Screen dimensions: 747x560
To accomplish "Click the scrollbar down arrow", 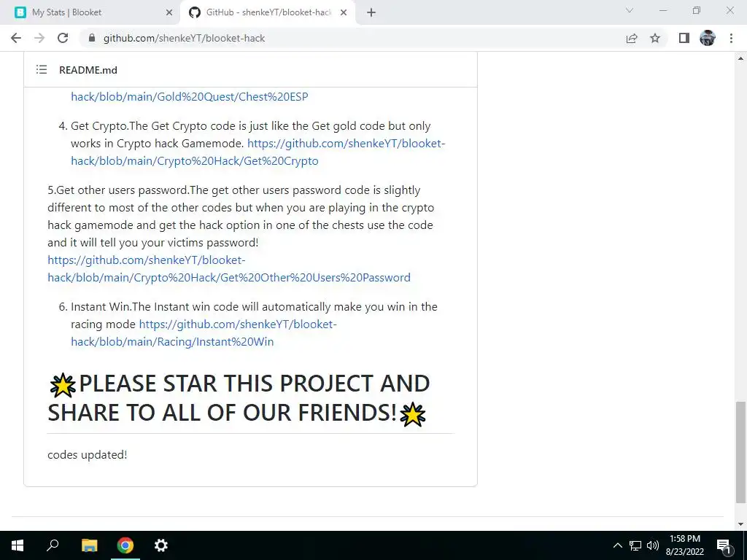I will 740,524.
